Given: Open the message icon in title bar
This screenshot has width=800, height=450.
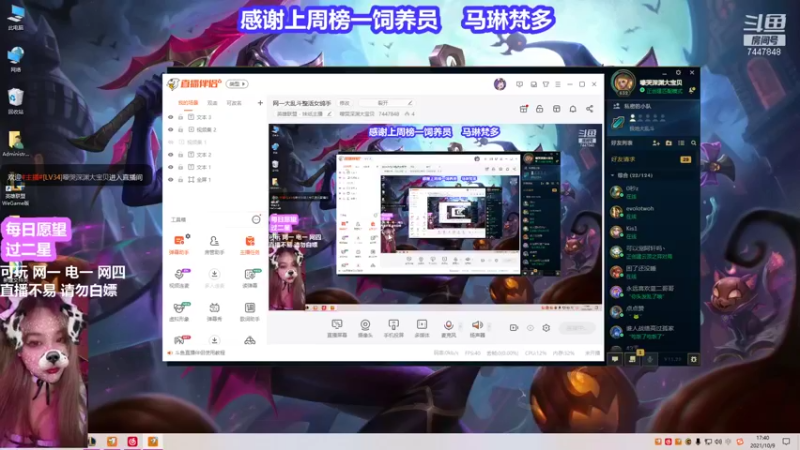Looking at the screenshot, I should pos(519,84).
